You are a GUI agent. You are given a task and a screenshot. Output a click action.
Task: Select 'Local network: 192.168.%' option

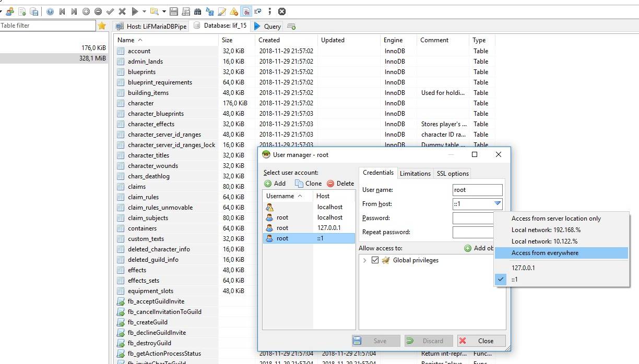546,230
